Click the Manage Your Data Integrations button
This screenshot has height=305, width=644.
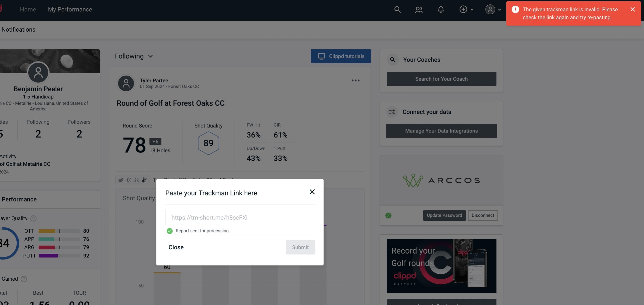pos(442,131)
